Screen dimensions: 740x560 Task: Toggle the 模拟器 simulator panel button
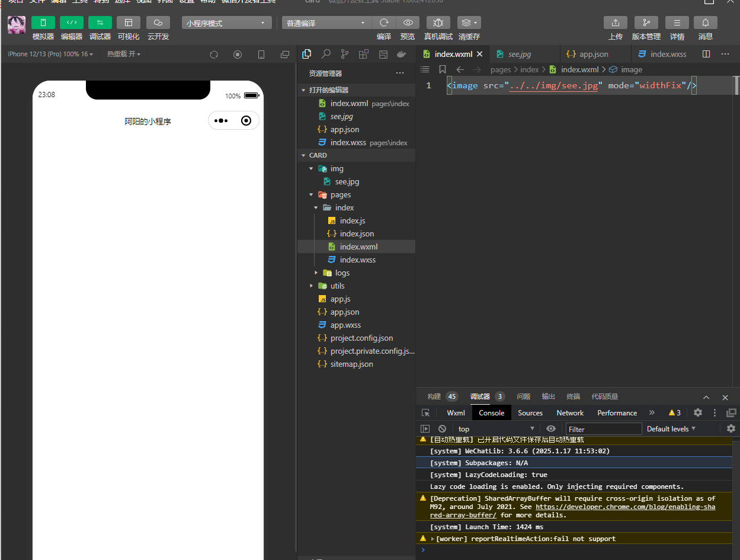coord(43,23)
